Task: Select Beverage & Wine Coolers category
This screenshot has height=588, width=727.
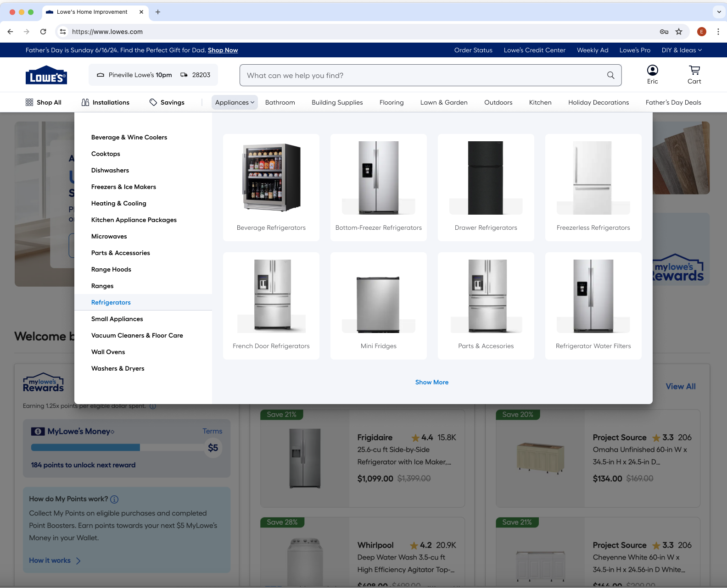Action: 129,137
